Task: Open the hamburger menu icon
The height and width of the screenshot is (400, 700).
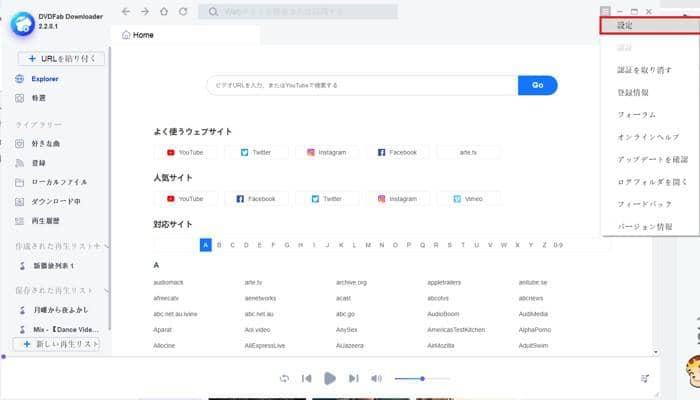Action: click(x=605, y=11)
